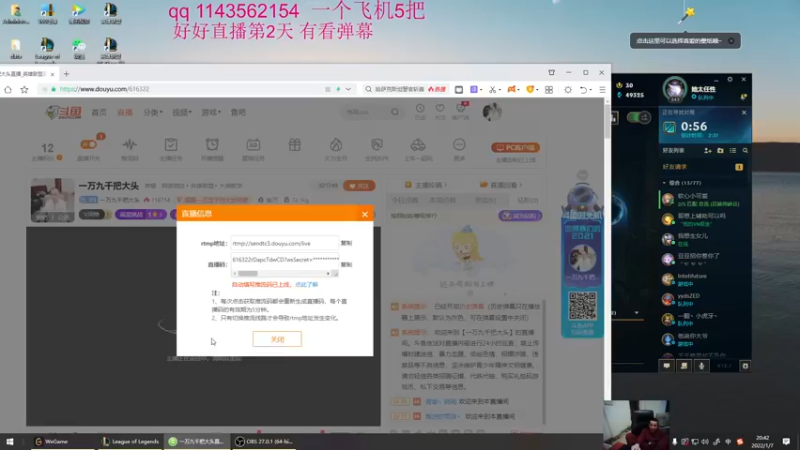Click right arrow of stream code scrollbar

coord(328,273)
